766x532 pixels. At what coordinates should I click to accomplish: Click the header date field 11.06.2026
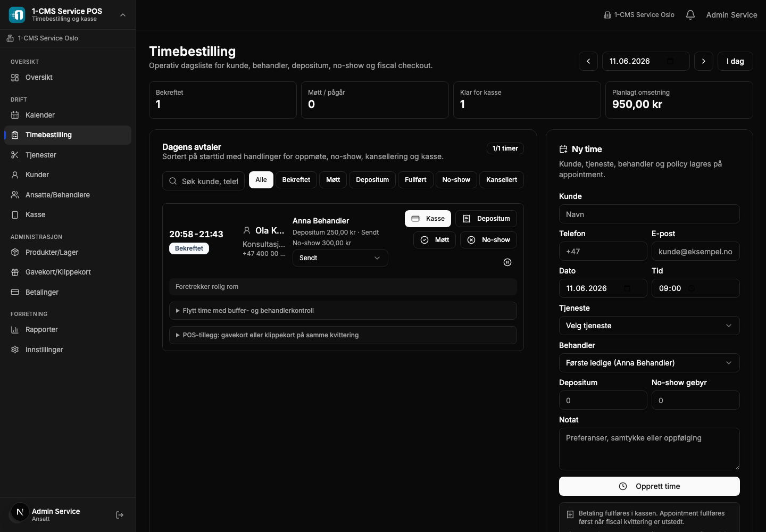pos(646,61)
